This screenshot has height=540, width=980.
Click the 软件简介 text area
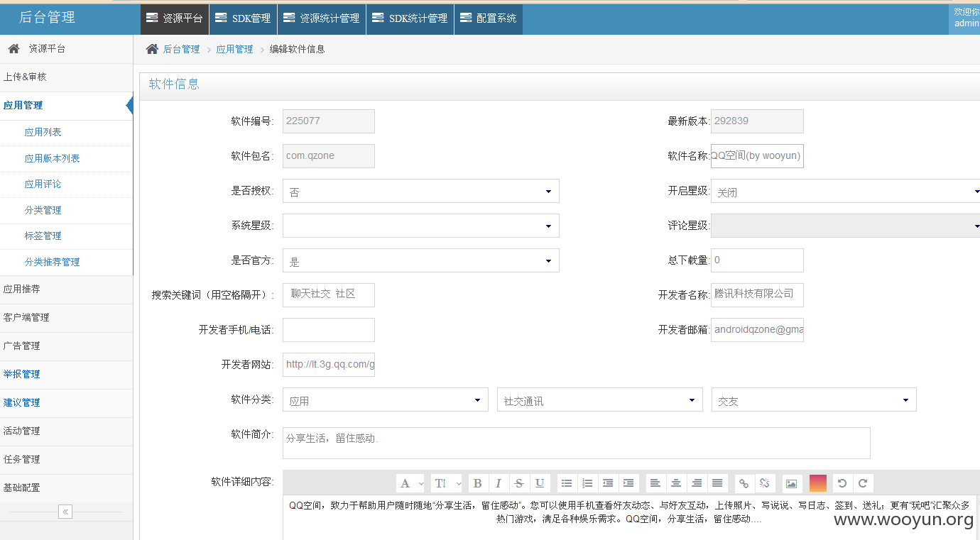point(577,443)
